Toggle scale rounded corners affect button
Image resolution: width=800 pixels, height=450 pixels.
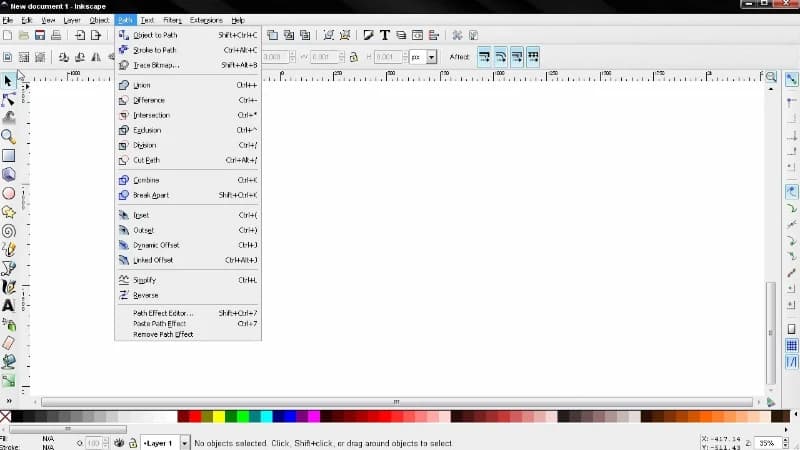501,57
